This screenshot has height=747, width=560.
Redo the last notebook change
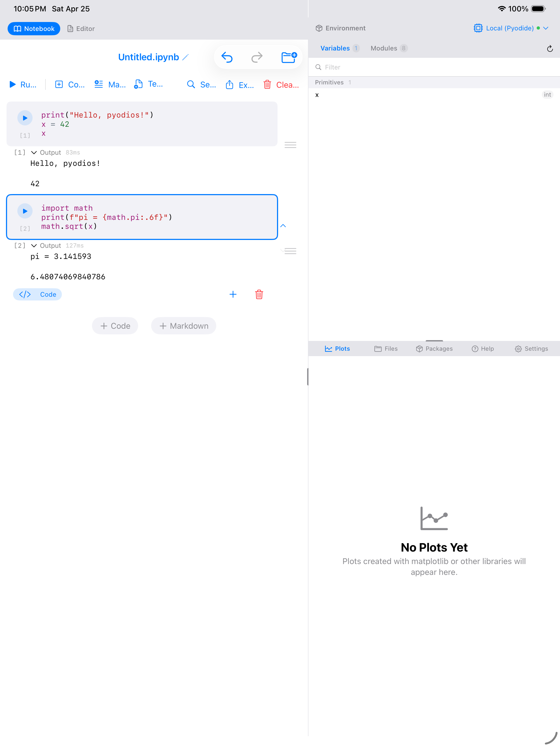(257, 57)
